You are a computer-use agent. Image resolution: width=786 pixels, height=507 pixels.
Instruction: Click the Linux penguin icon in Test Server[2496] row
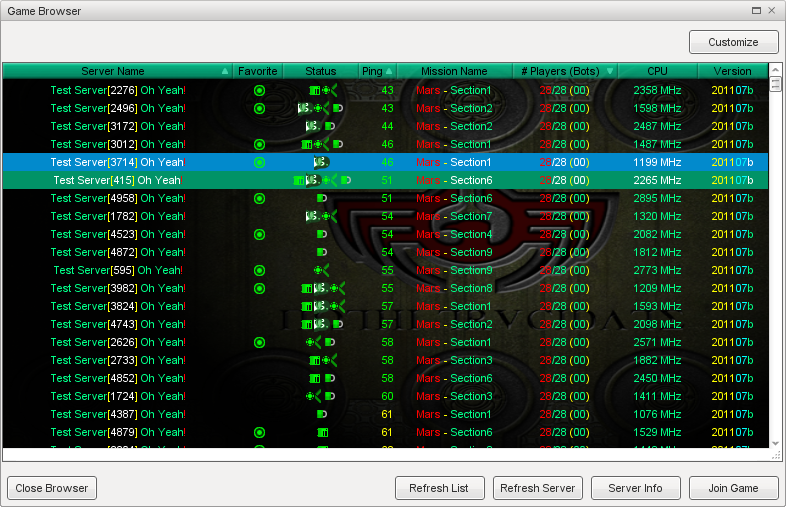pyautogui.click(x=304, y=108)
